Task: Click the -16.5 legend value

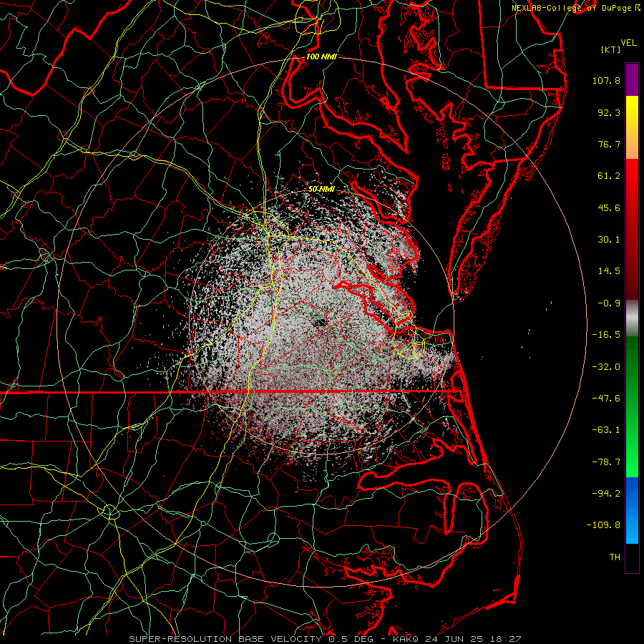Action: click(606, 335)
